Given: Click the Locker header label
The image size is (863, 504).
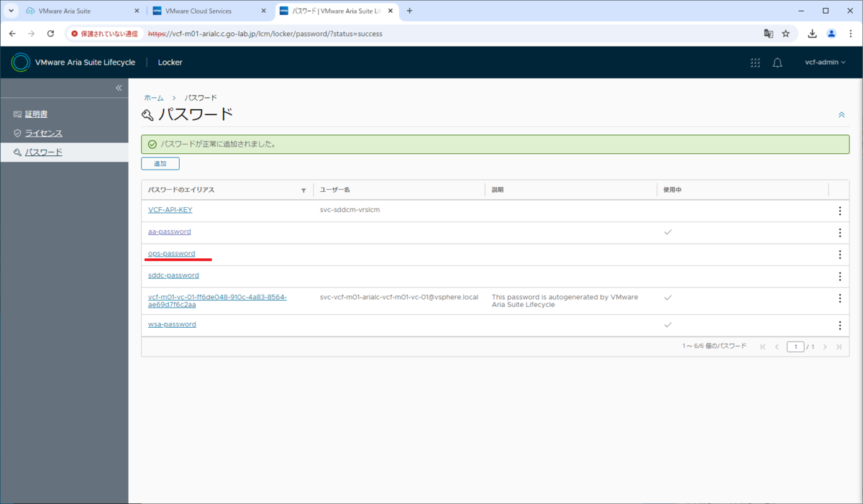Looking at the screenshot, I should click(170, 63).
